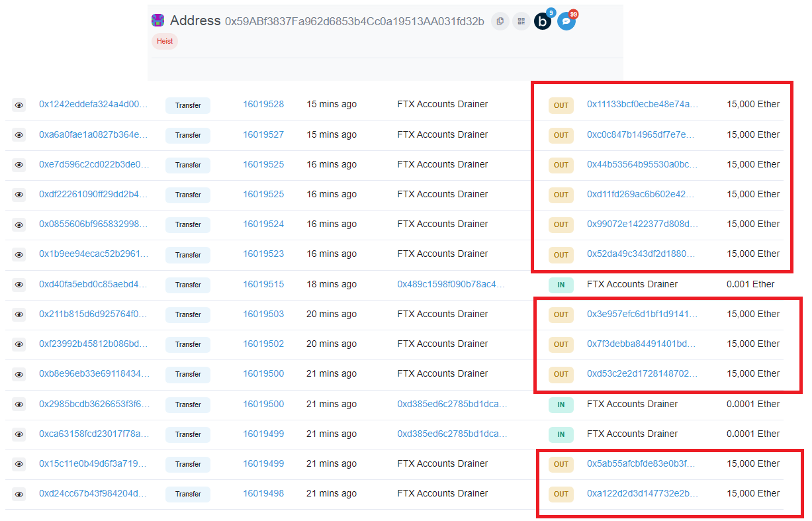
Task: Click the red Heist tag
Action: (165, 41)
